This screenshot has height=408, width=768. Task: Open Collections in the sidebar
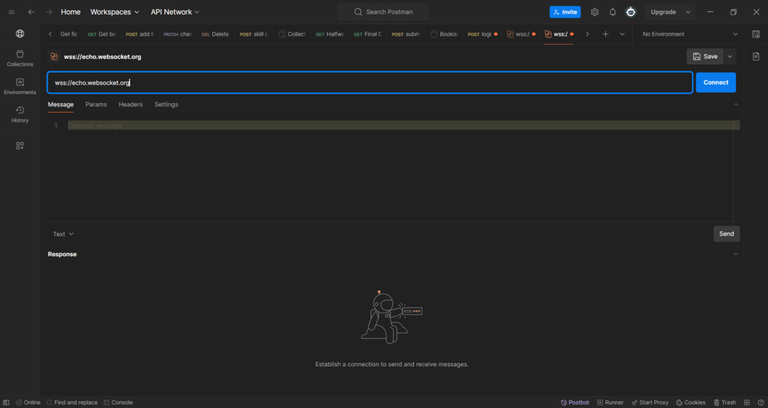[20, 58]
